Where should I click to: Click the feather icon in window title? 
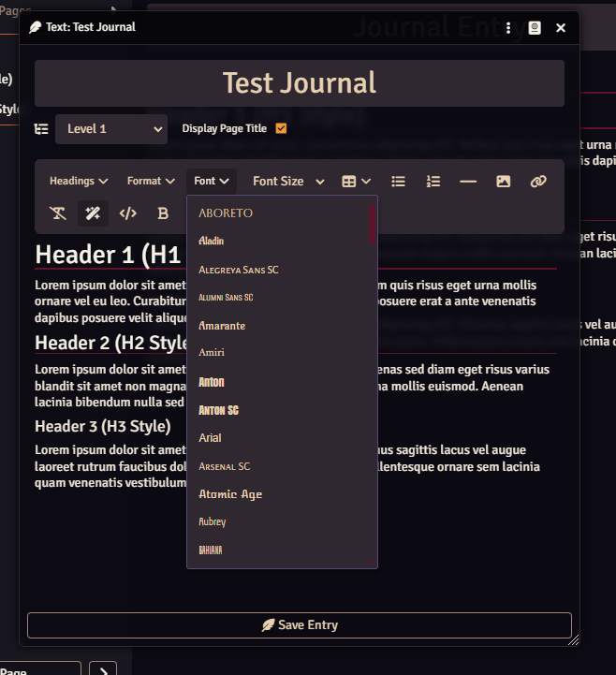(x=36, y=27)
